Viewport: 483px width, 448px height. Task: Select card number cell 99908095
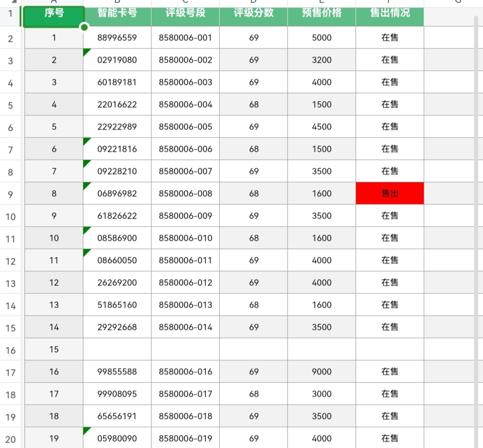coord(117,394)
